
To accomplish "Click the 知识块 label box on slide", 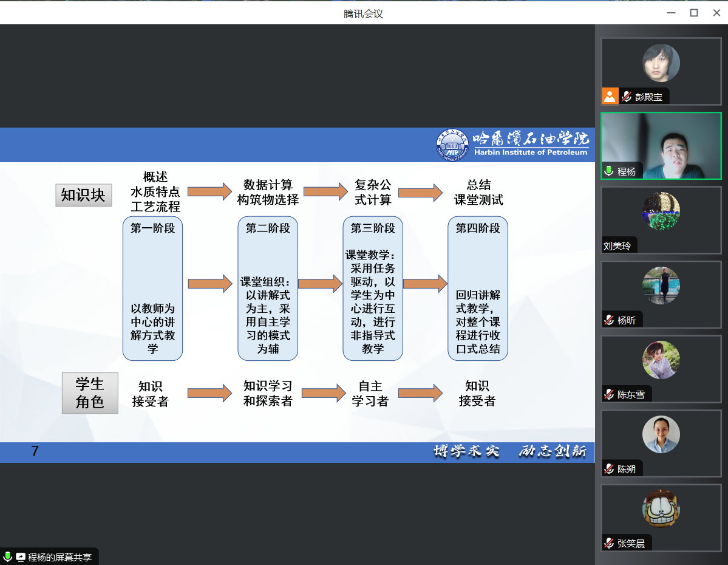I will (x=84, y=195).
